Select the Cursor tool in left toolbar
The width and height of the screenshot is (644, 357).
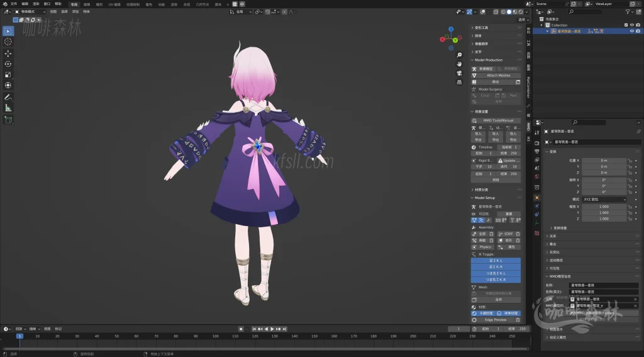point(8,42)
